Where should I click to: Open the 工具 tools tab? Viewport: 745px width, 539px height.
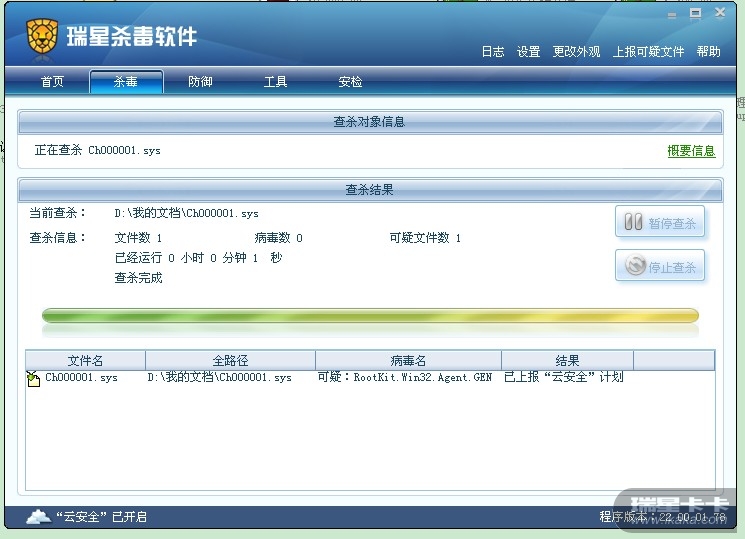point(276,82)
